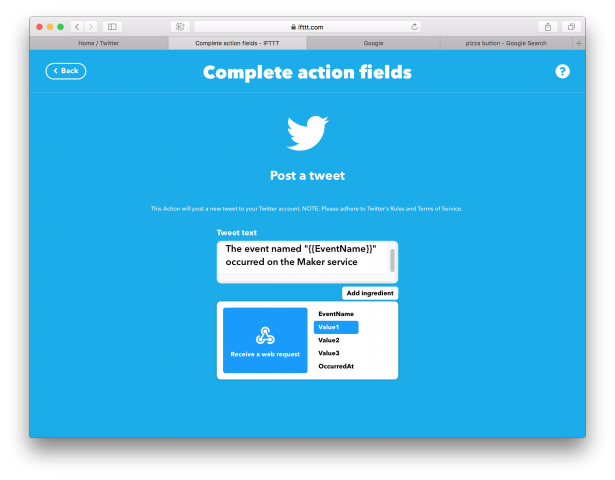Image resolution: width=615 pixels, height=480 pixels.
Task: Click the ifttt.com address bar
Action: click(x=308, y=27)
